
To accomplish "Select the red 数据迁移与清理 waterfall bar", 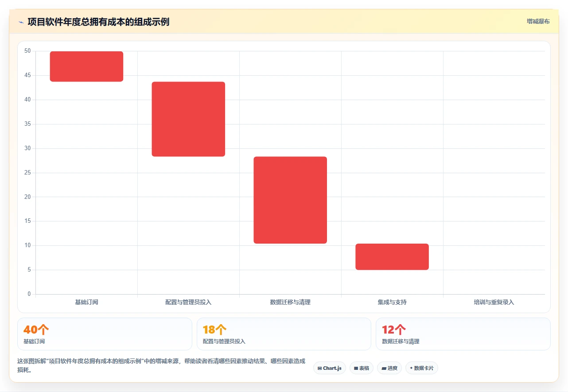I will [290, 200].
